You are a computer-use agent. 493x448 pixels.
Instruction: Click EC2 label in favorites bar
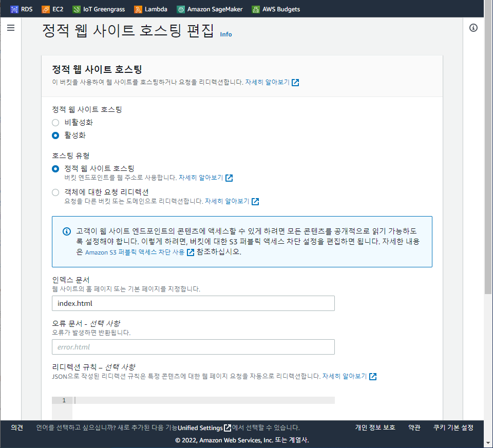pos(58,9)
